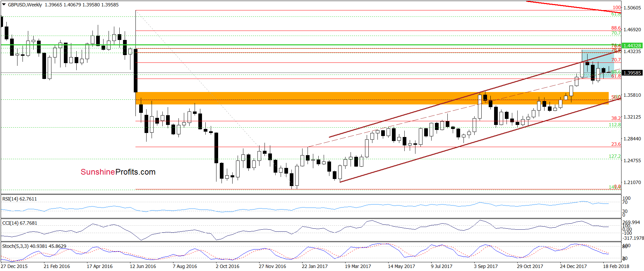Click the red 70.7 Fibonacci label near blue box
The height and width of the screenshot is (271, 644).
(616, 60)
